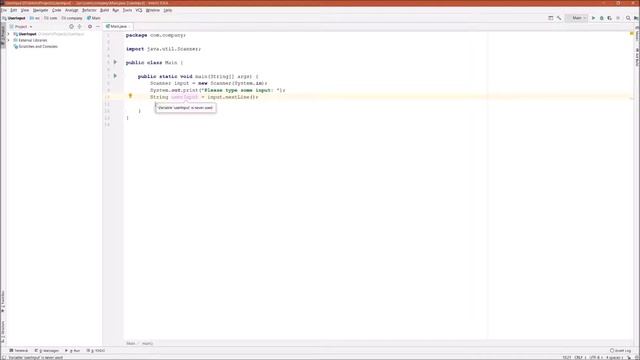Click UTF-8 encoding in status bar
The height and width of the screenshot is (360, 640).
pyautogui.click(x=595, y=358)
